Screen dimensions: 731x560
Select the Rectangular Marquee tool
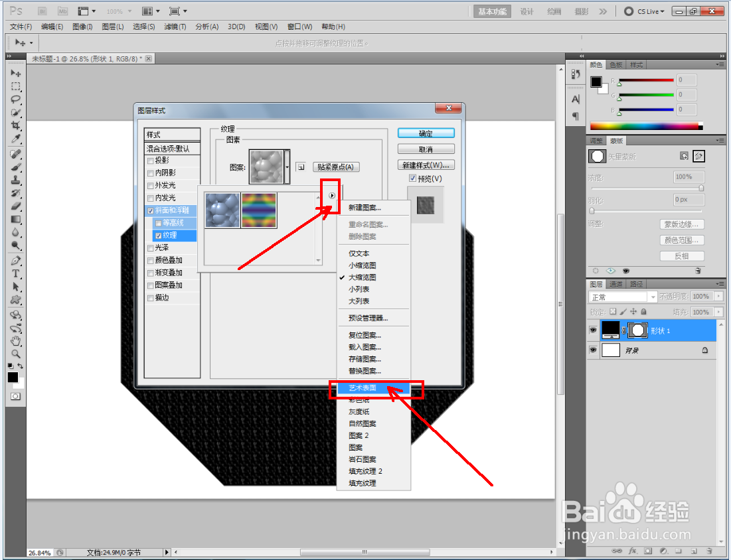[15, 86]
